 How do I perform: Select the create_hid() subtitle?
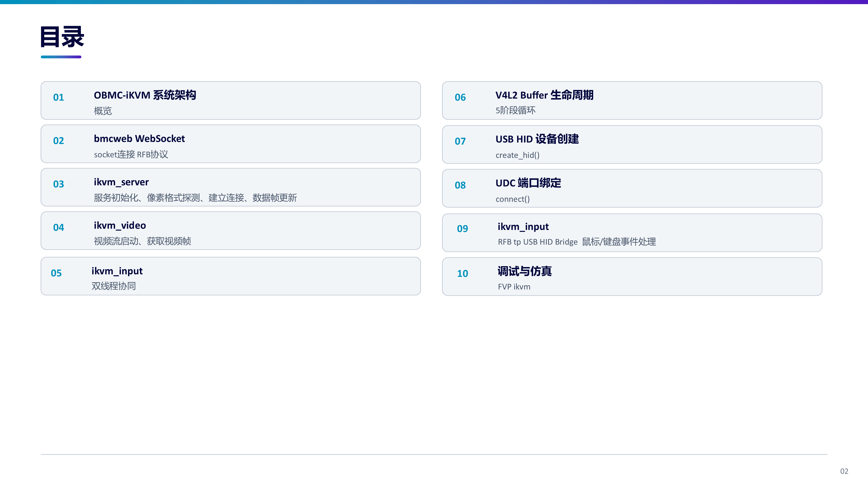518,155
